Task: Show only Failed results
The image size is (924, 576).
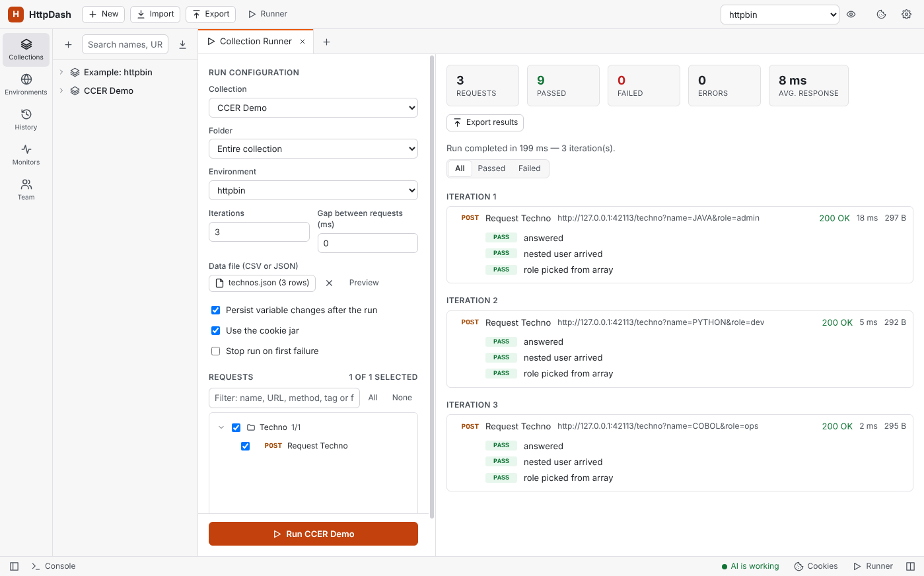Action: pyautogui.click(x=529, y=168)
